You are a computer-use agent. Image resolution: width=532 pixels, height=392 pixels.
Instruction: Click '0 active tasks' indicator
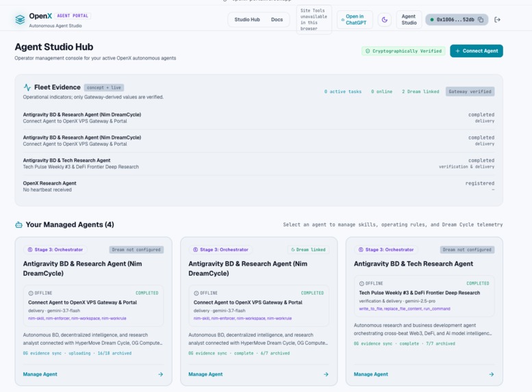click(342, 92)
